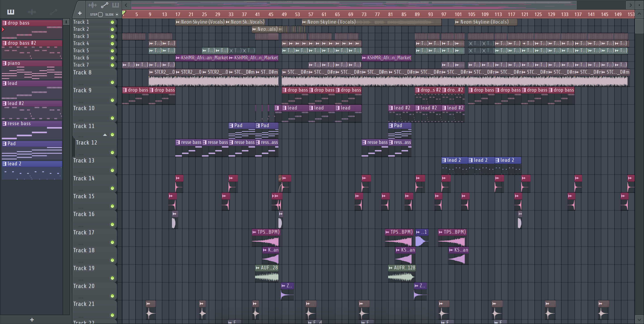
Task: Click the Track 21 name label
Action: 84,304
